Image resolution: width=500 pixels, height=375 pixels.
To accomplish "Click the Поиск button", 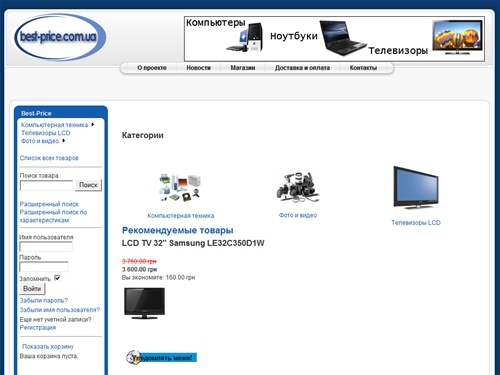I will 88,185.
